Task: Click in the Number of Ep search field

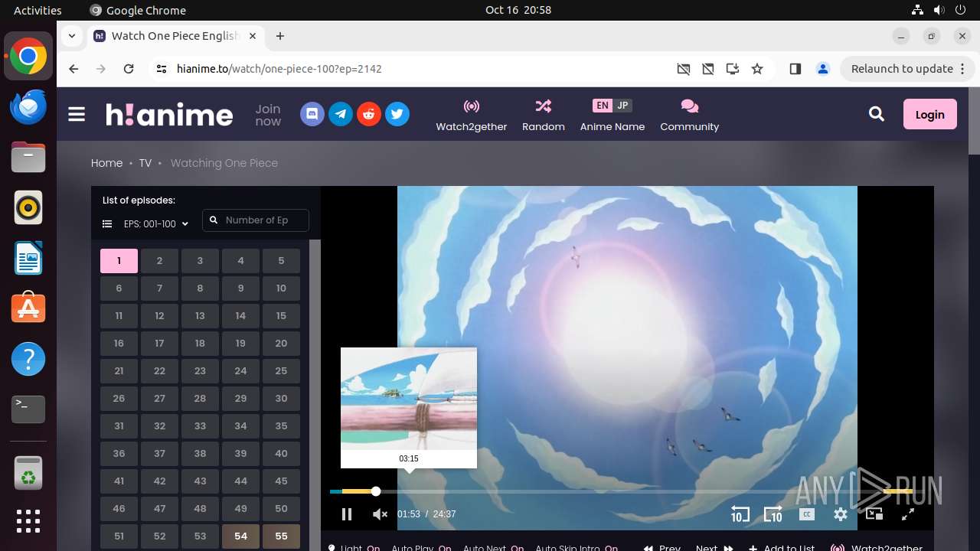Action: click(x=256, y=220)
